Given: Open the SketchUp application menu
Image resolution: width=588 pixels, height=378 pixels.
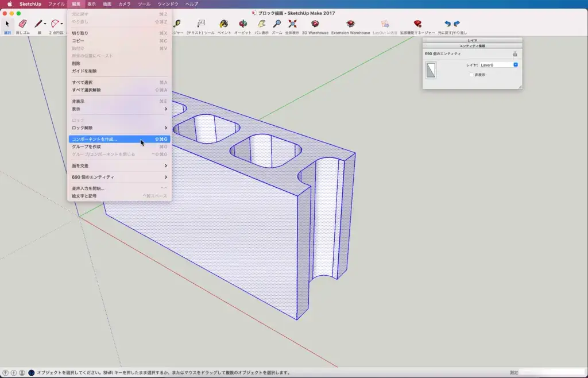Looking at the screenshot, I should click(30, 4).
